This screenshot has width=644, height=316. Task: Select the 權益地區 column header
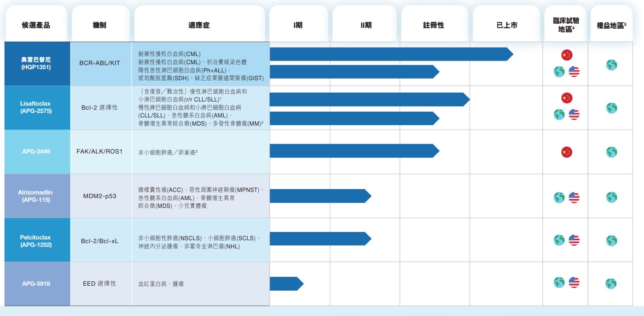coord(611,24)
